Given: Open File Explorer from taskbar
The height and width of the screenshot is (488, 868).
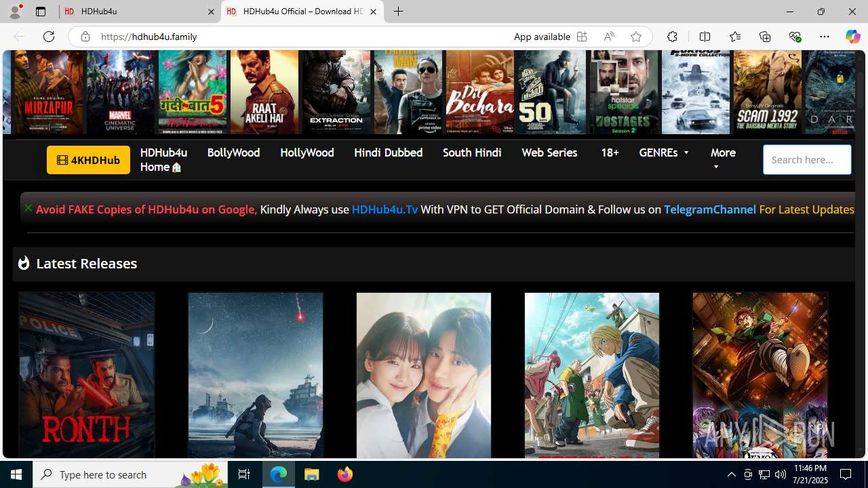Looking at the screenshot, I should point(312,474).
